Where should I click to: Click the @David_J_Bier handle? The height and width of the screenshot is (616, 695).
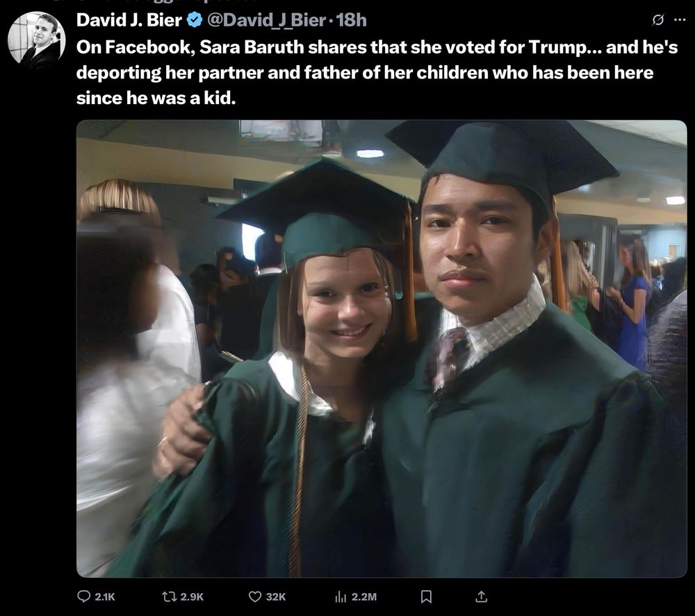266,20
